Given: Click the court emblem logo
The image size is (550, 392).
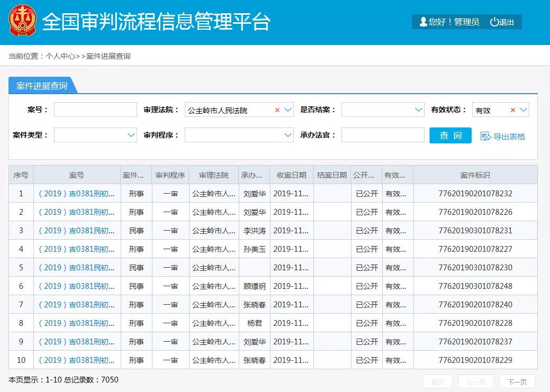Looking at the screenshot, I should (22, 20).
